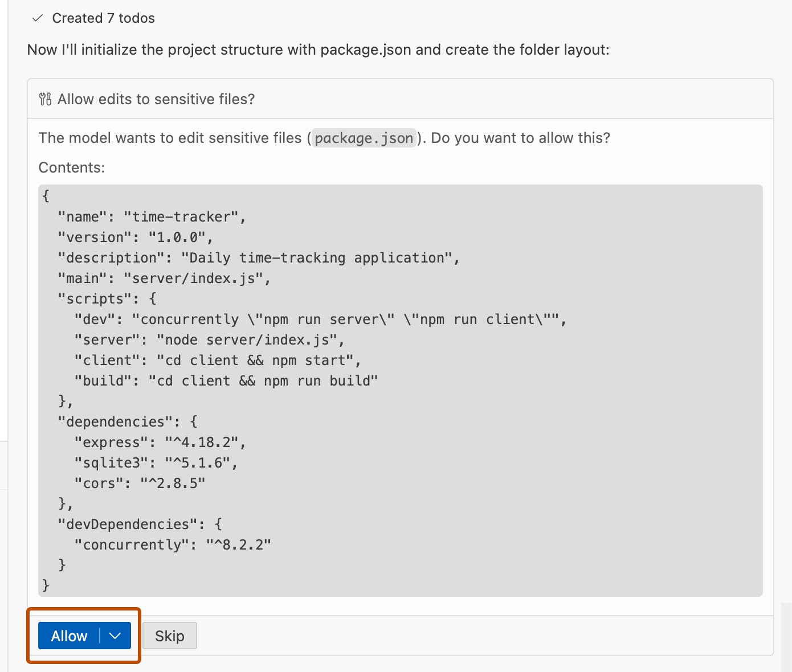This screenshot has height=672, width=792.
Task: Select the "dev" script line in the code block
Action: pyautogui.click(x=319, y=319)
